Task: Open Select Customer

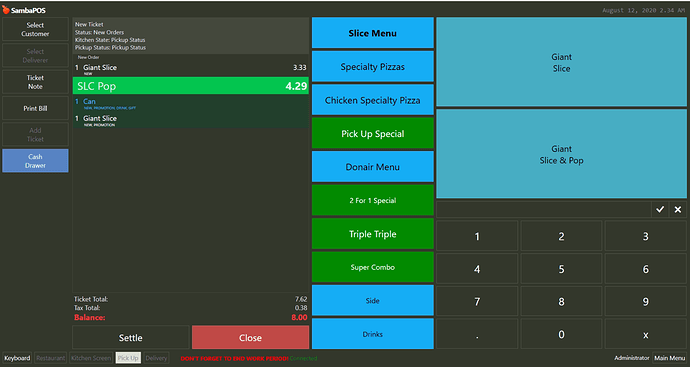Action: [35, 29]
